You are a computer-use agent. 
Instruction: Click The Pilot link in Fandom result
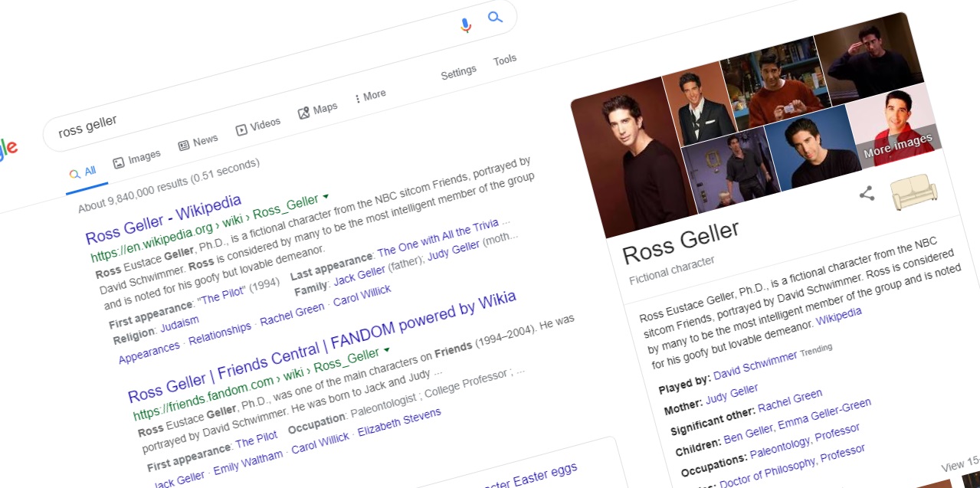257,440
